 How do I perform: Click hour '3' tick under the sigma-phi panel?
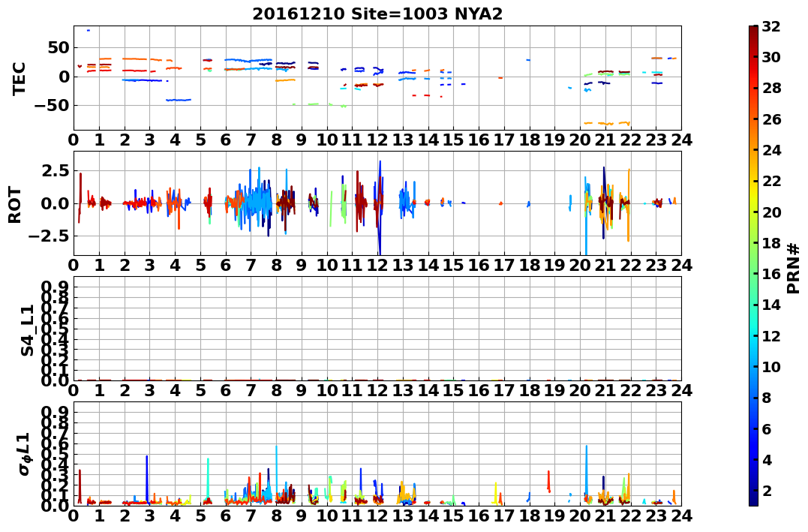(x=149, y=515)
